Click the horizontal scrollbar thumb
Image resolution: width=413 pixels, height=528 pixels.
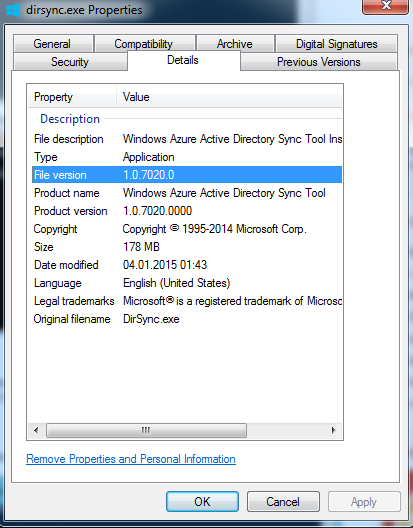click(x=146, y=430)
